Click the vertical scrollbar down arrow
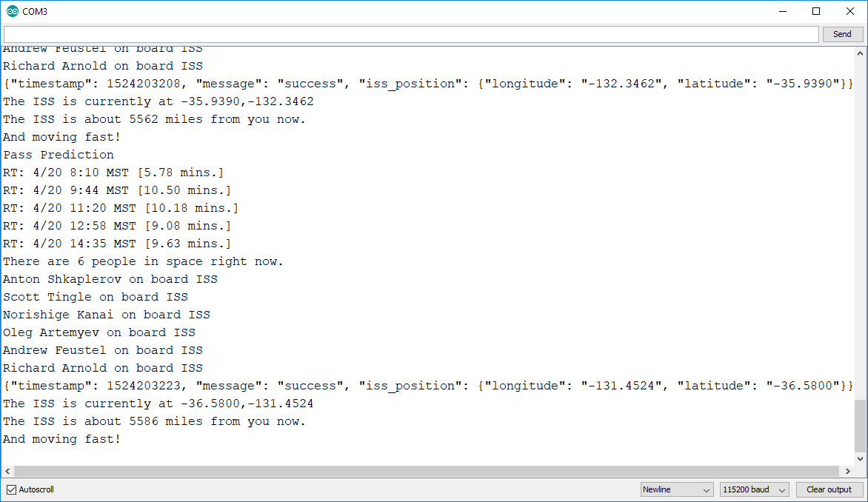 (x=860, y=458)
